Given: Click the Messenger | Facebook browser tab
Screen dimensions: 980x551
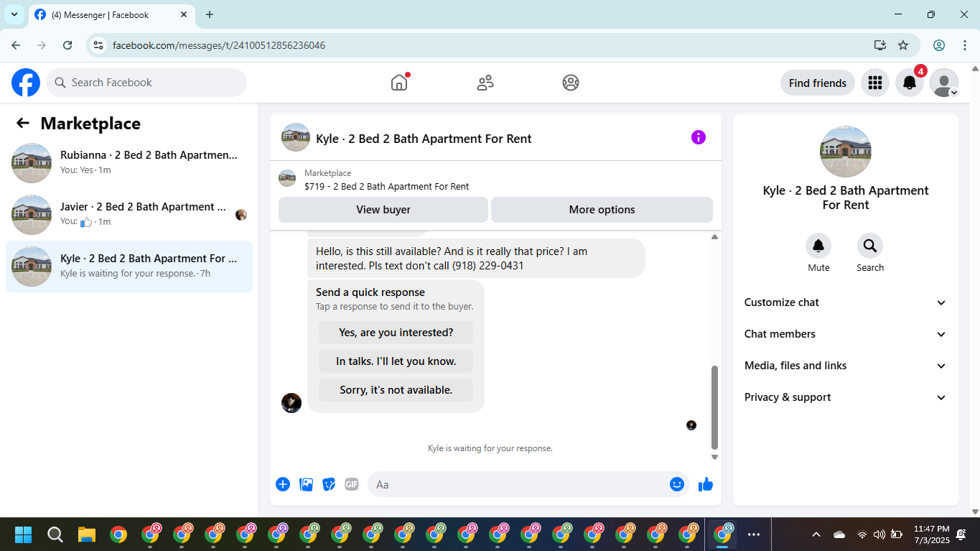Looking at the screenshot, I should click(111, 14).
